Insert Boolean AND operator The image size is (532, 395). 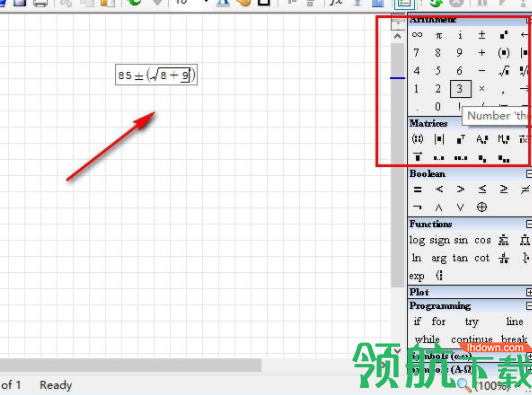coord(439,207)
